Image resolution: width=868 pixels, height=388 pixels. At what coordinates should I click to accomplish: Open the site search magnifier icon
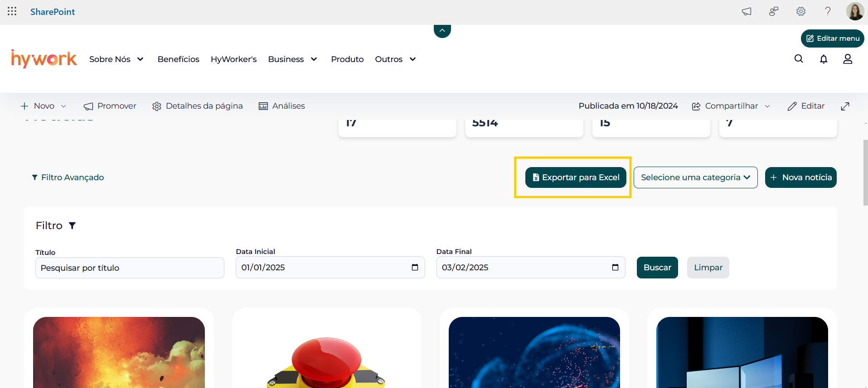[799, 59]
